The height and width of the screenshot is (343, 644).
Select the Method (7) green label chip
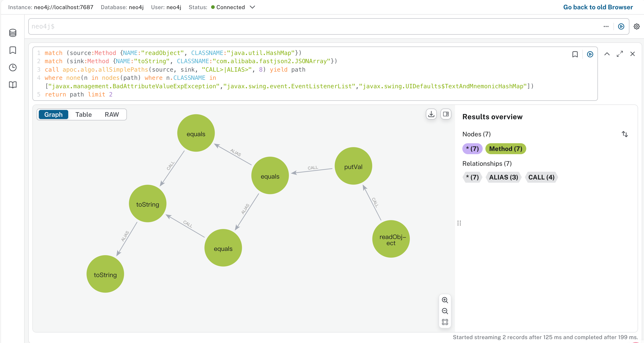point(505,149)
